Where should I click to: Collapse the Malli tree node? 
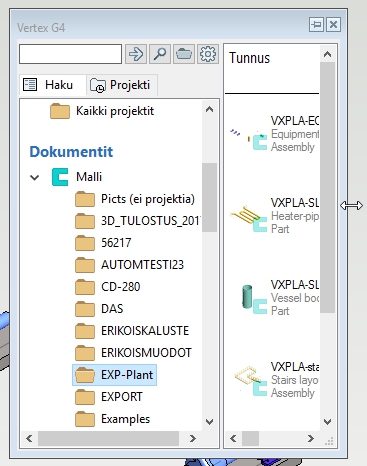(35, 177)
